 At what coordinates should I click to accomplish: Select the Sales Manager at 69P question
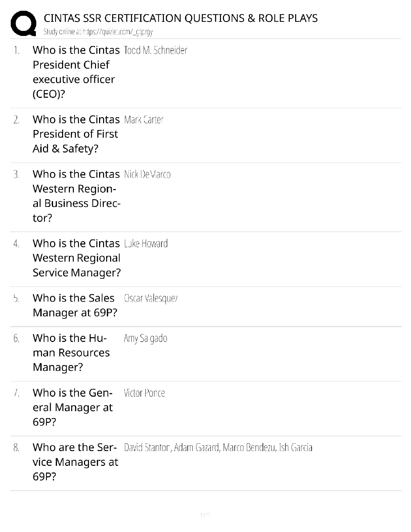click(75, 305)
